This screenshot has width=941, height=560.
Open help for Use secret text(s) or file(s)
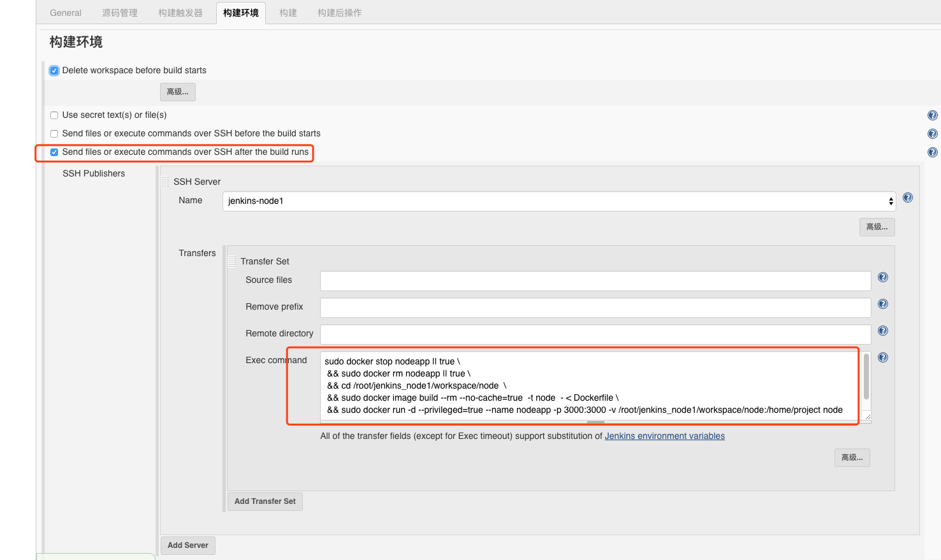click(x=932, y=115)
